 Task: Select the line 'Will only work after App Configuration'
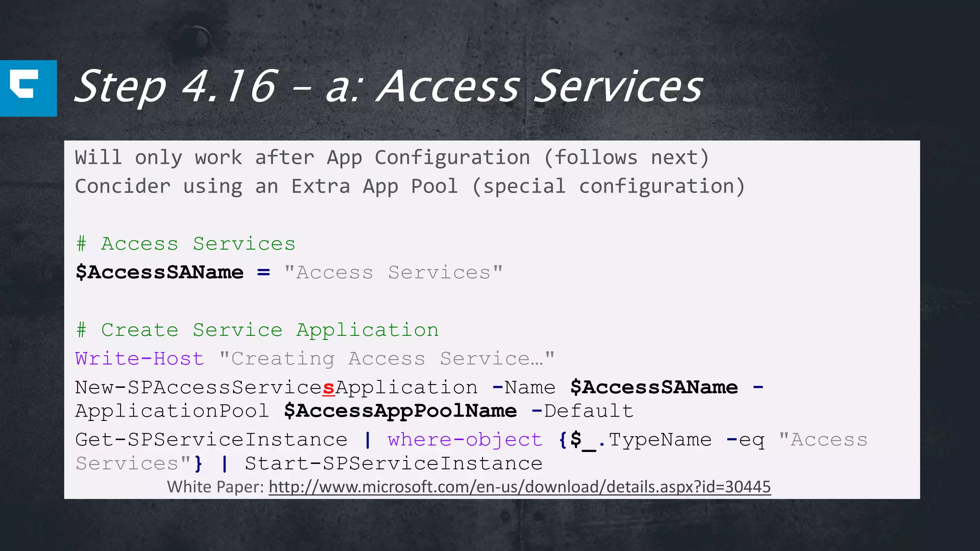[x=392, y=158]
